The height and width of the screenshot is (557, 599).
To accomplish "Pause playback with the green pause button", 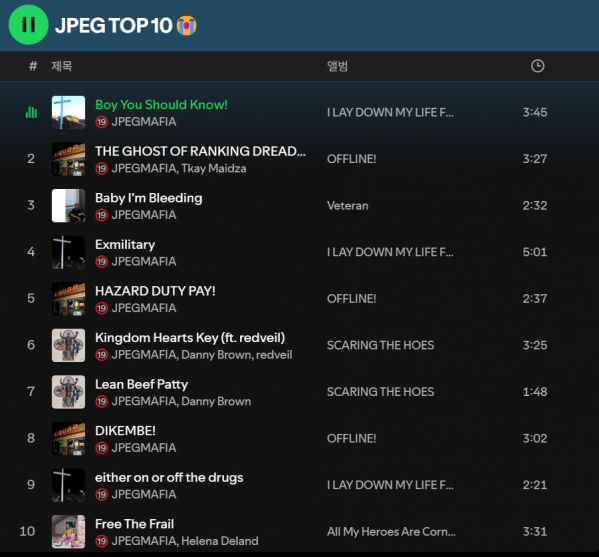I will tap(28, 25).
